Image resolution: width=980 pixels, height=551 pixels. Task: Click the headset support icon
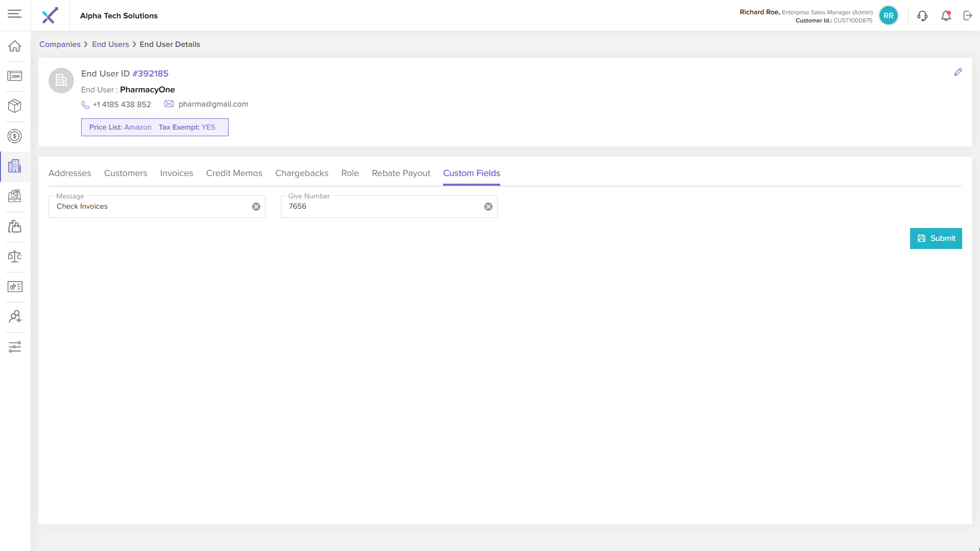922,16
